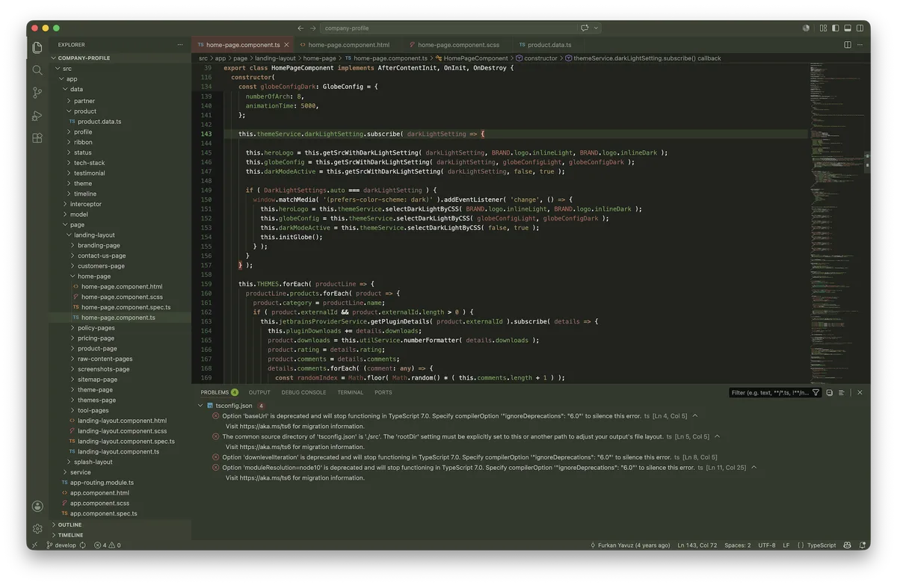Viewport: 897px width, 588px height.
Task: Click the Explorer more actions ellipsis
Action: [180, 45]
